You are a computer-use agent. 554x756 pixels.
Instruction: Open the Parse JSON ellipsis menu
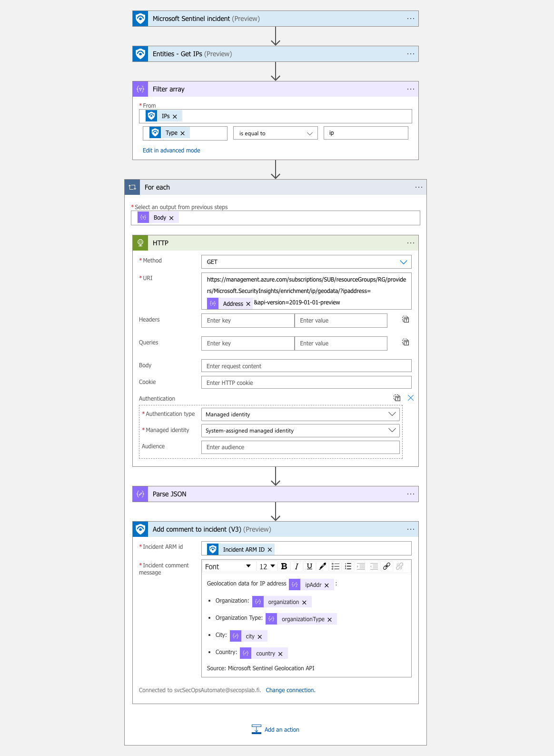point(411,494)
